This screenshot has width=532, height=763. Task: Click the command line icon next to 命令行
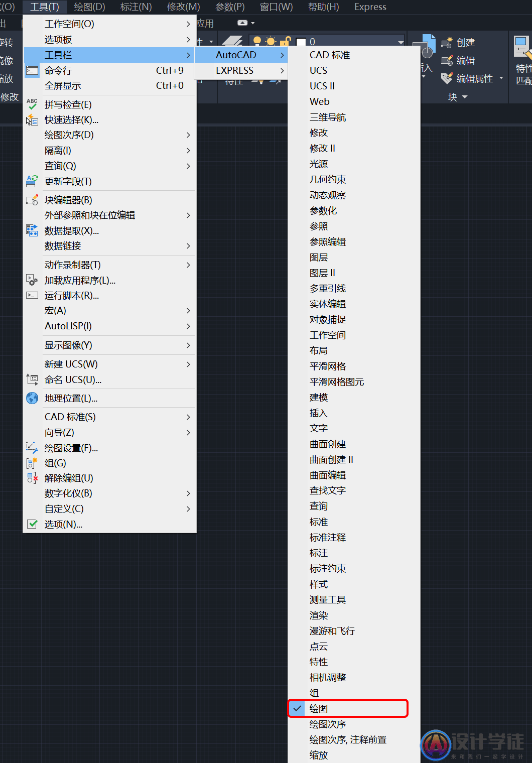pyautogui.click(x=32, y=71)
